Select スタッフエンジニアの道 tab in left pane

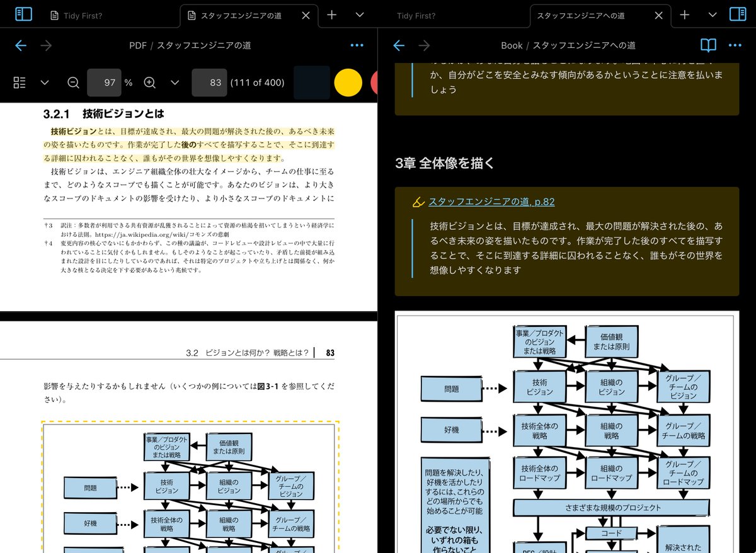tap(249, 15)
